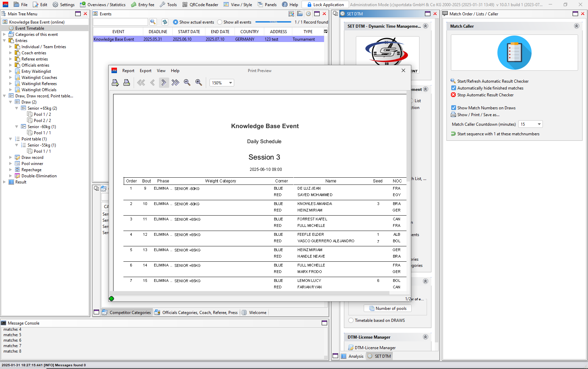The height and width of the screenshot is (369, 588).
Task: Toggle Show Match Numbers on Draws checkbox
Action: [x=453, y=108]
